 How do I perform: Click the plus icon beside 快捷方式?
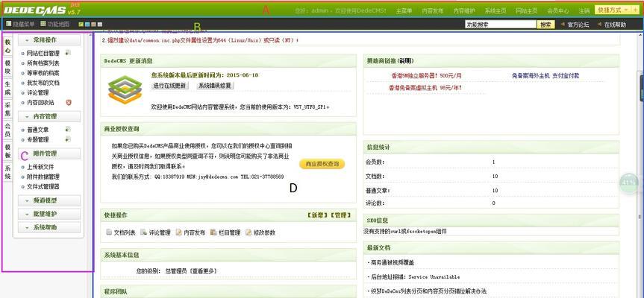[x=636, y=10]
